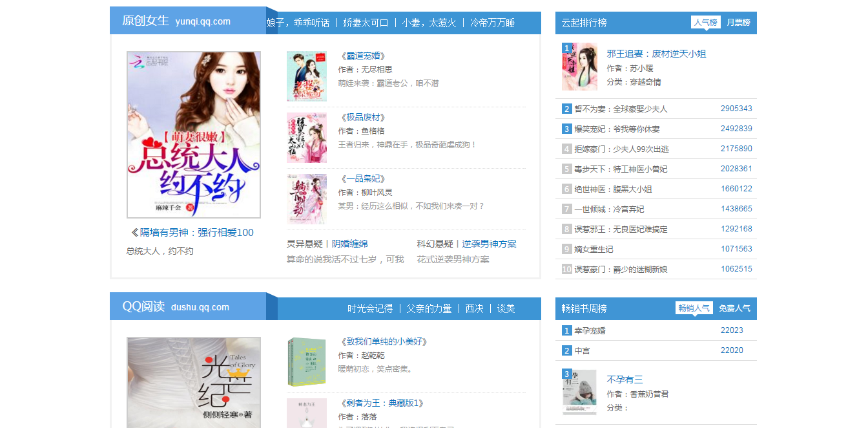Click the author text 作者：香蕉奶昔君

(x=637, y=394)
